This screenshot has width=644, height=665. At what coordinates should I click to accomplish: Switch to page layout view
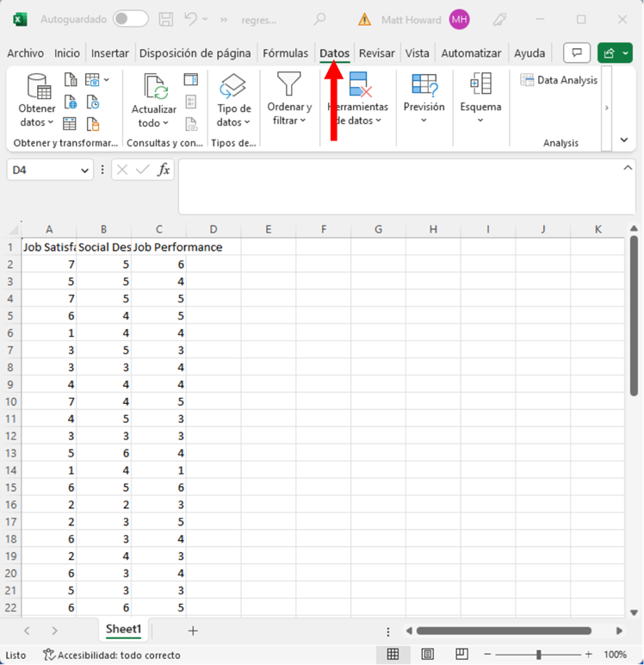coord(427,655)
